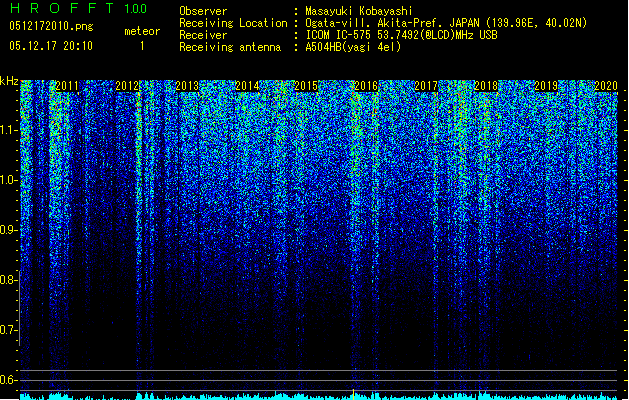
Task: Click the kHz axis unit label
Action: pyautogui.click(x=9, y=81)
